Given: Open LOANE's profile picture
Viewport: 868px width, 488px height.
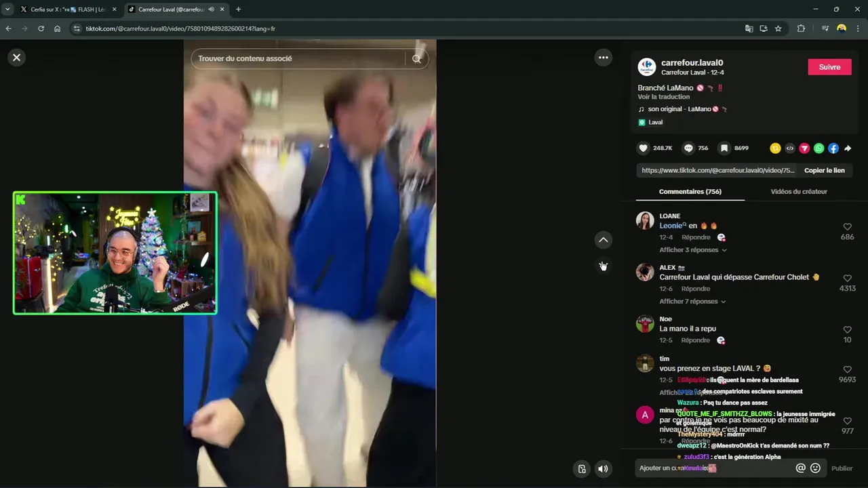Looking at the screenshot, I should pyautogui.click(x=645, y=220).
